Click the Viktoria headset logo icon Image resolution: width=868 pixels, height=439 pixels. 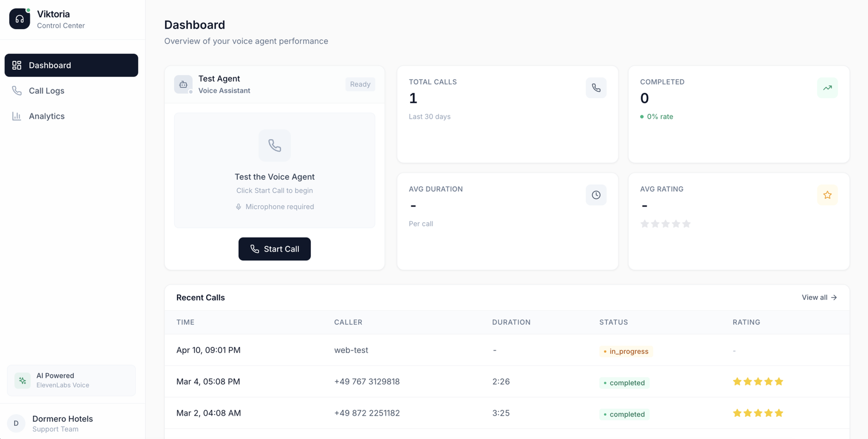[20, 19]
